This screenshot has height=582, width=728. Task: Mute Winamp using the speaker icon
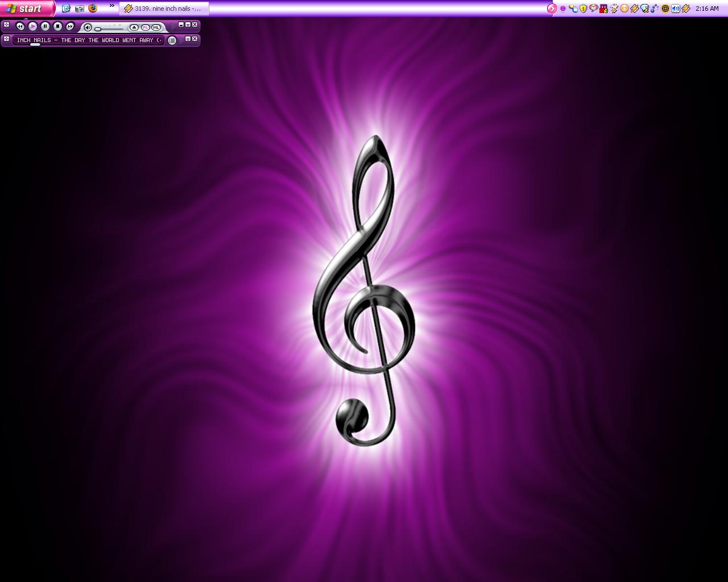[x=88, y=27]
